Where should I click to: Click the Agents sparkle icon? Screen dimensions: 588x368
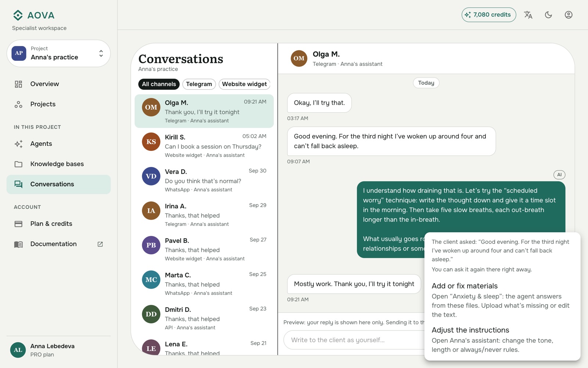(x=18, y=144)
